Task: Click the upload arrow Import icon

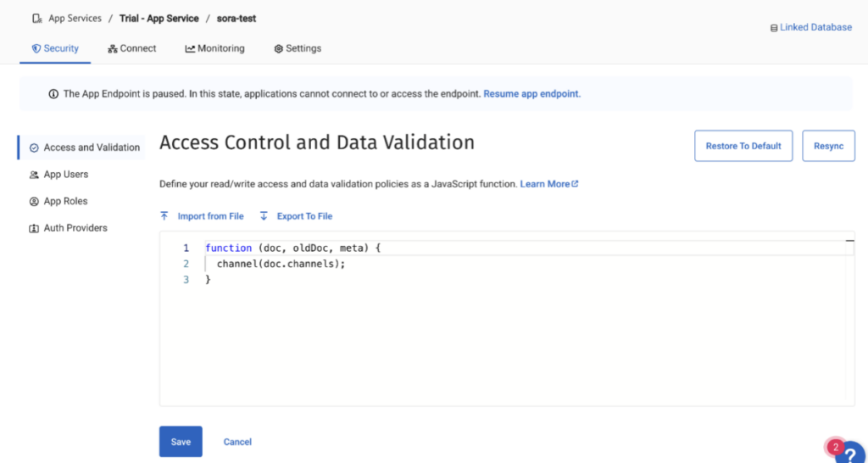Action: (x=164, y=216)
